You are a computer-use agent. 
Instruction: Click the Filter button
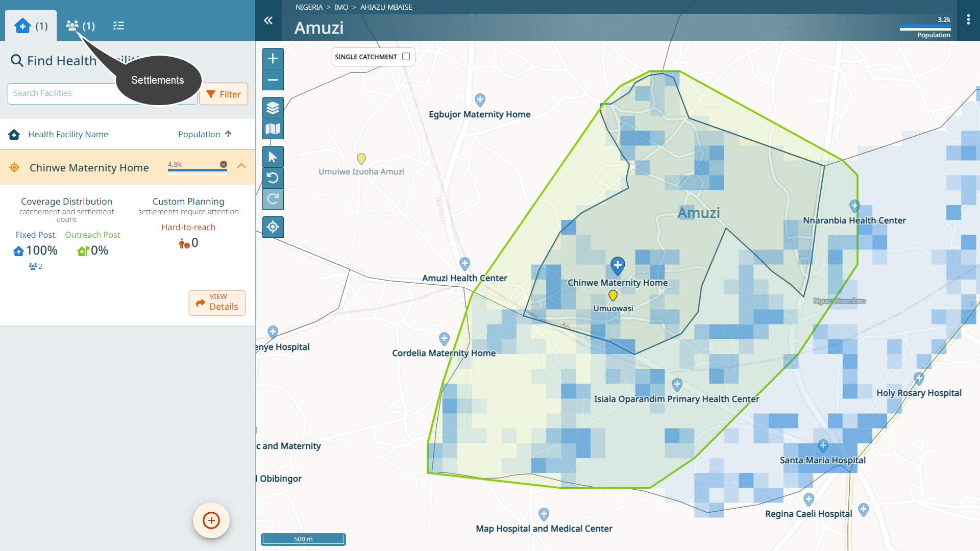pos(224,94)
